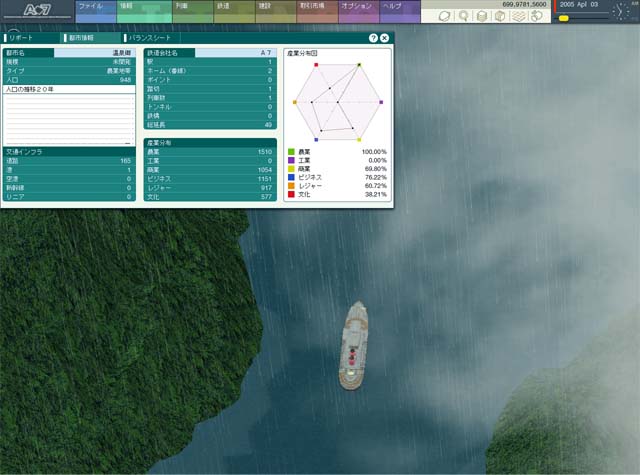Click the globe satellite view icon
The height and width of the screenshot is (475, 640).
pyautogui.click(x=537, y=16)
